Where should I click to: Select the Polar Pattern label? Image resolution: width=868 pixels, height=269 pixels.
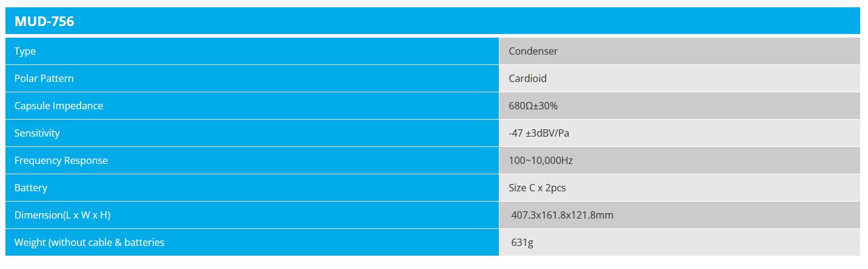click(44, 79)
